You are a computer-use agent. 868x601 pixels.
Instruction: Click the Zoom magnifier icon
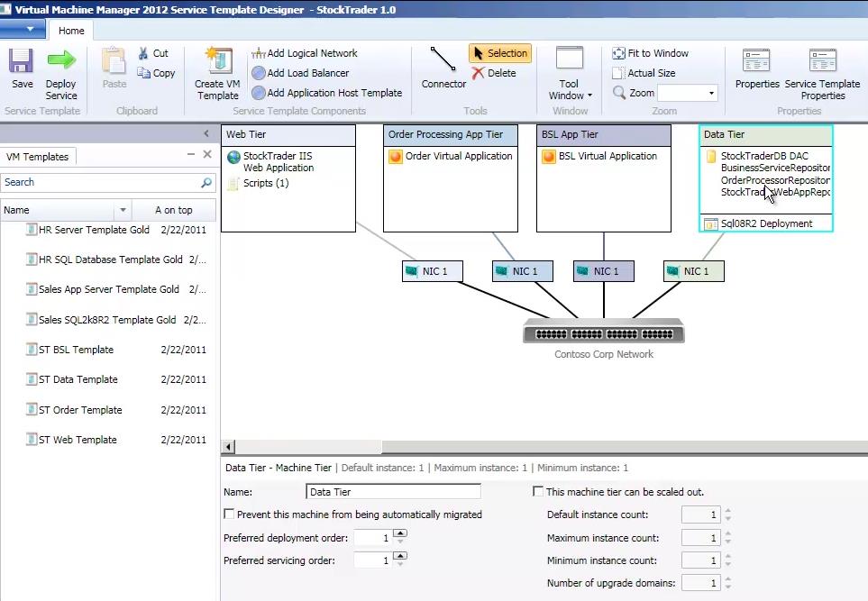[x=619, y=93]
